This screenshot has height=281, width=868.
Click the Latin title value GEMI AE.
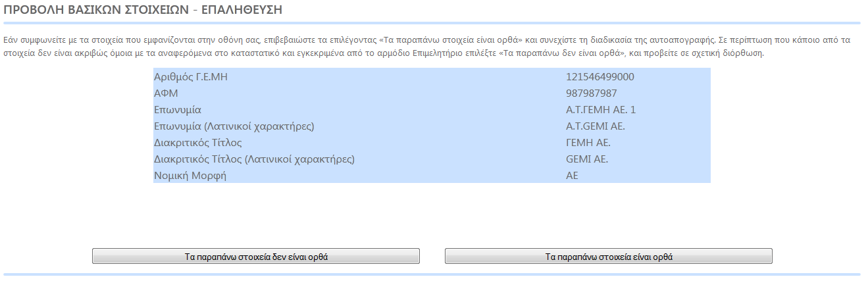coord(587,159)
